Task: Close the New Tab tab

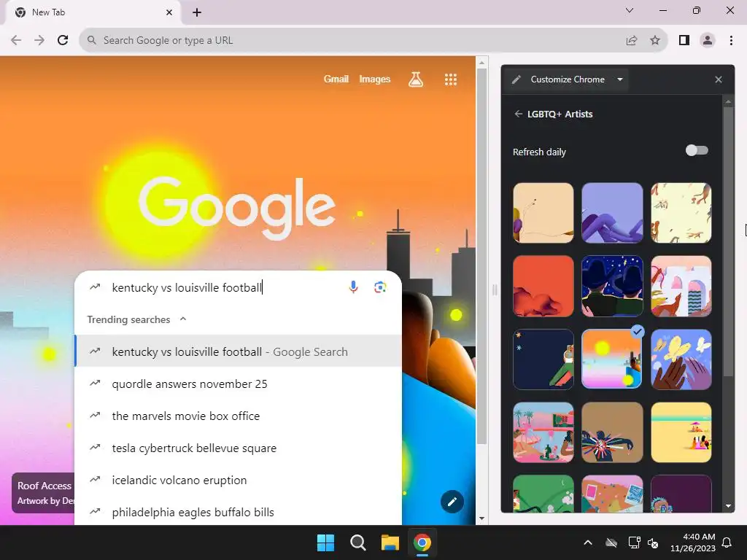Action: coord(169,12)
